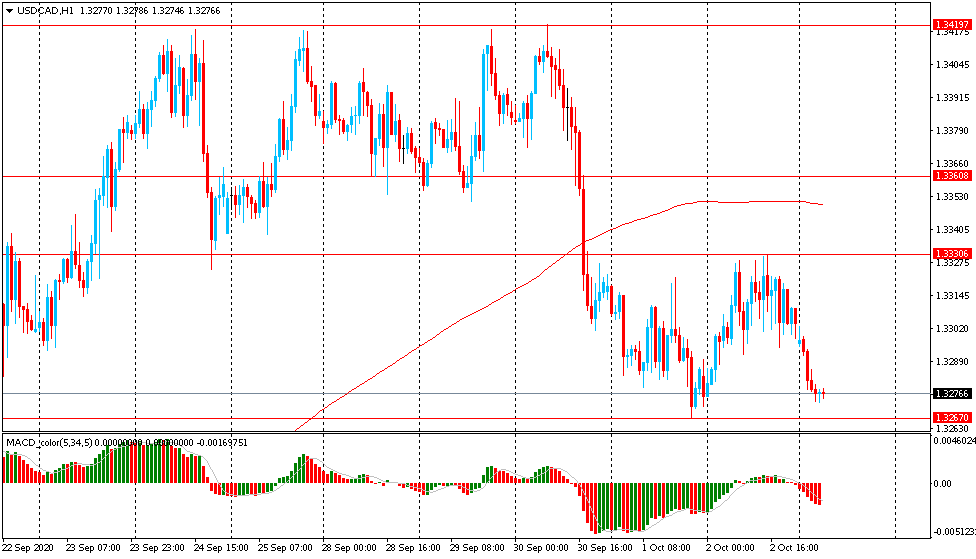Click the 28 Sep 16:00 time label

(x=413, y=548)
